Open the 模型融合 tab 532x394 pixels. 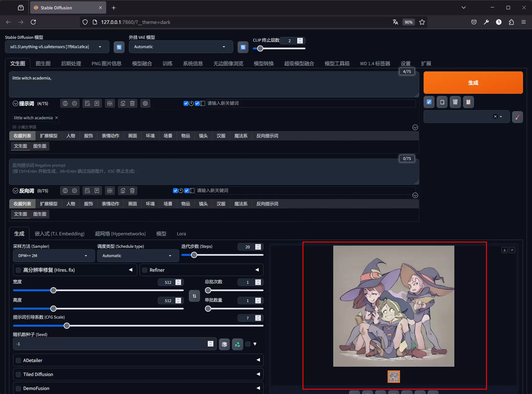142,63
